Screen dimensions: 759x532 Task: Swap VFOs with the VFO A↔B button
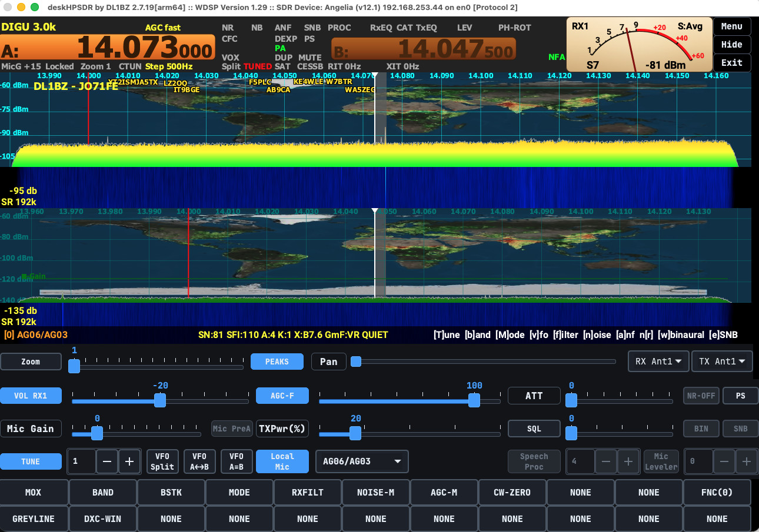coord(199,461)
